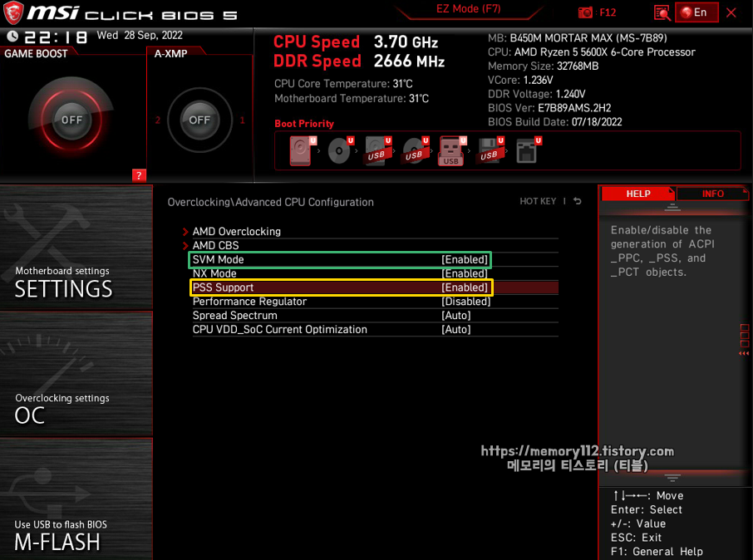This screenshot has width=753, height=560.
Task: Click the HOT KEY label
Action: tap(538, 201)
